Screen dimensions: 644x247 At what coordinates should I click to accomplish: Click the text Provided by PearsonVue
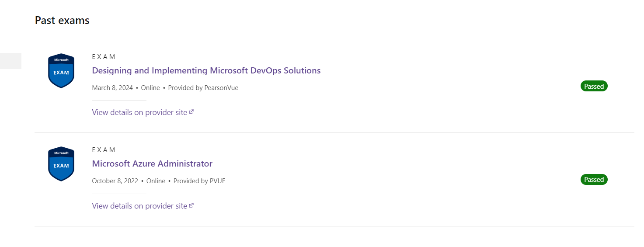[x=203, y=88]
